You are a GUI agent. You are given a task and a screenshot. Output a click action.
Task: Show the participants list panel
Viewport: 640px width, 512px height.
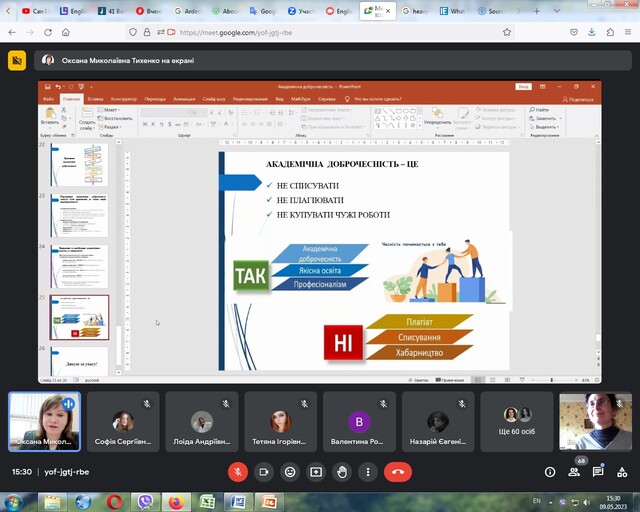[574, 472]
